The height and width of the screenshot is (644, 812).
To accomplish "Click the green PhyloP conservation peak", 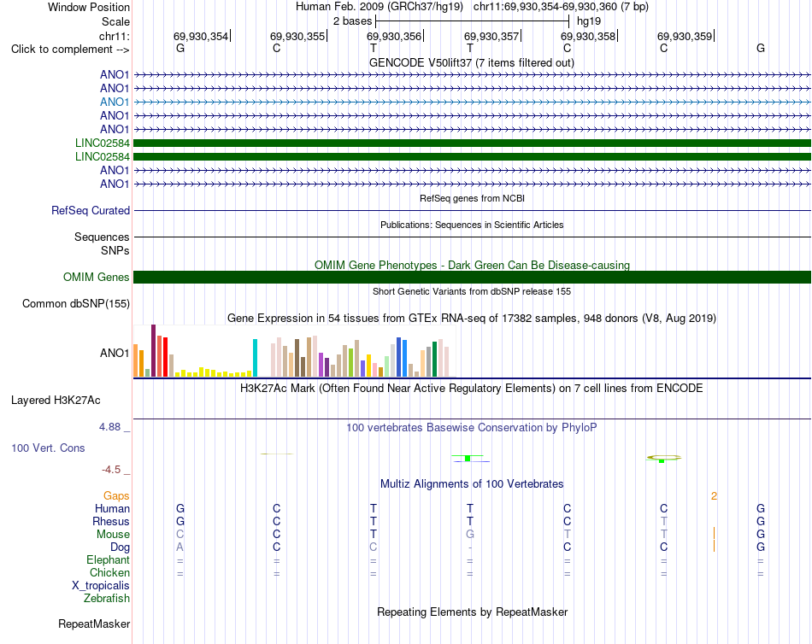I will [x=468, y=458].
